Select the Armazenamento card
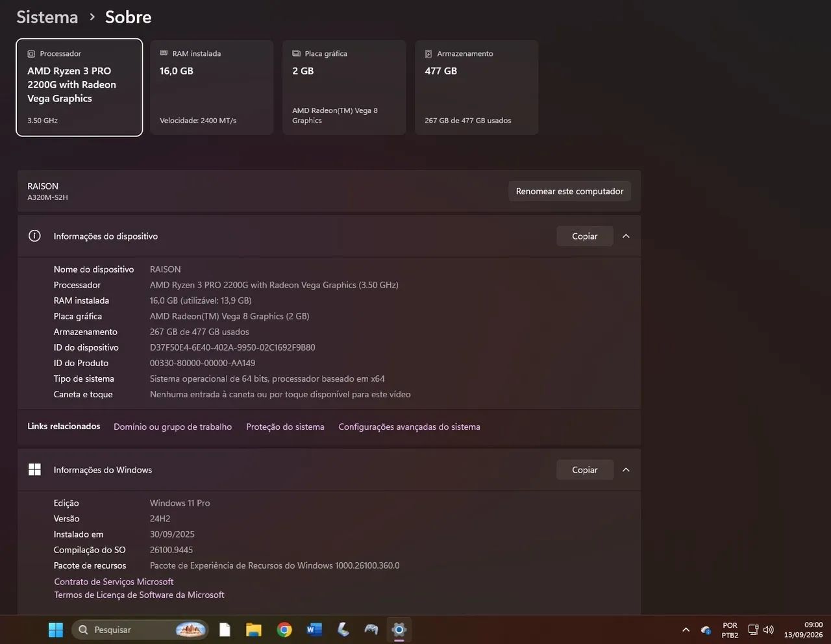 [x=477, y=88]
